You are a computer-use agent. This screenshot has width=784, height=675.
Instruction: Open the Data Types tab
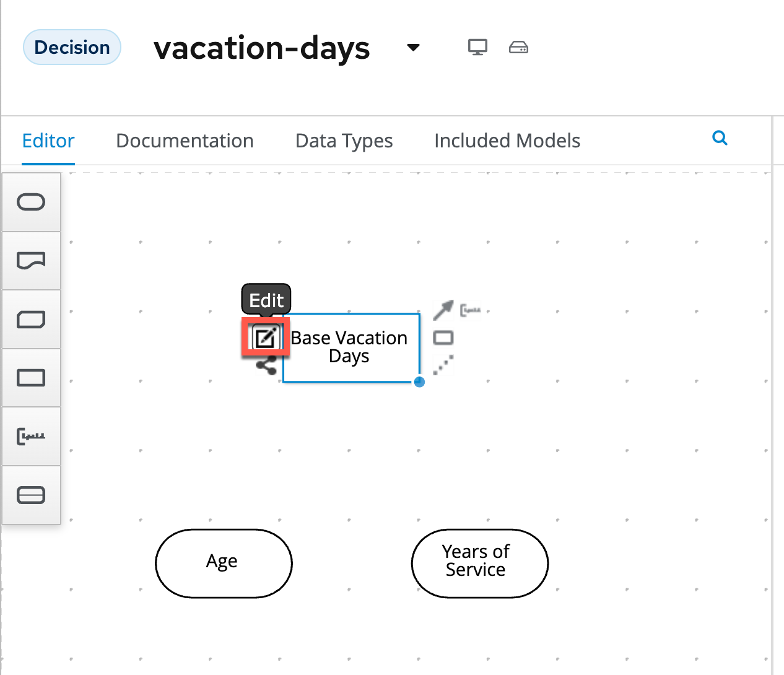[x=344, y=141]
